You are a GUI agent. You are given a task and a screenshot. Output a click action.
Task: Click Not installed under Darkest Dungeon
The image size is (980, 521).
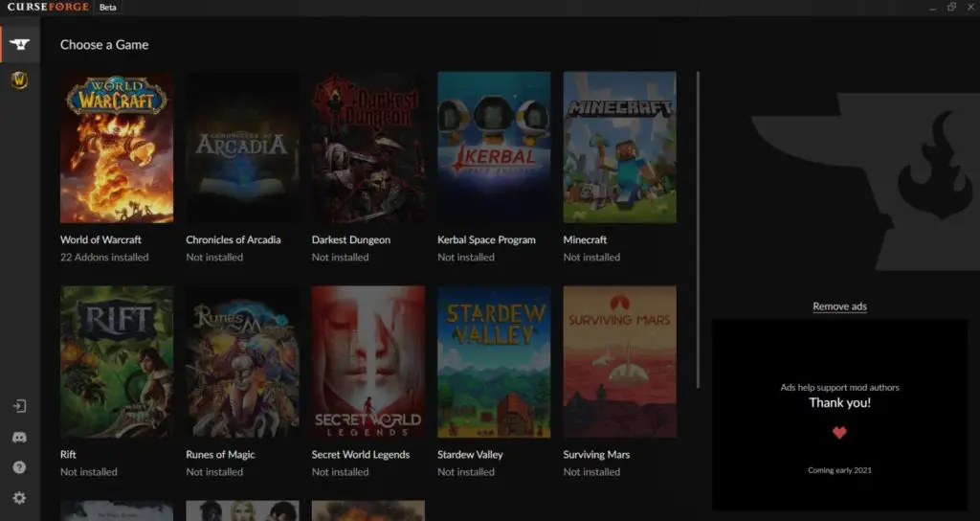340,257
